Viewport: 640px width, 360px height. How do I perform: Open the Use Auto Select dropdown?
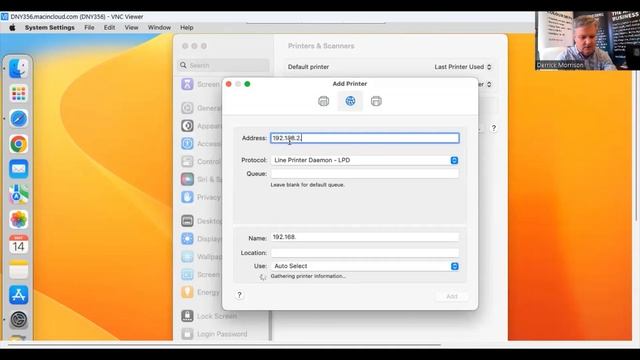(364, 266)
